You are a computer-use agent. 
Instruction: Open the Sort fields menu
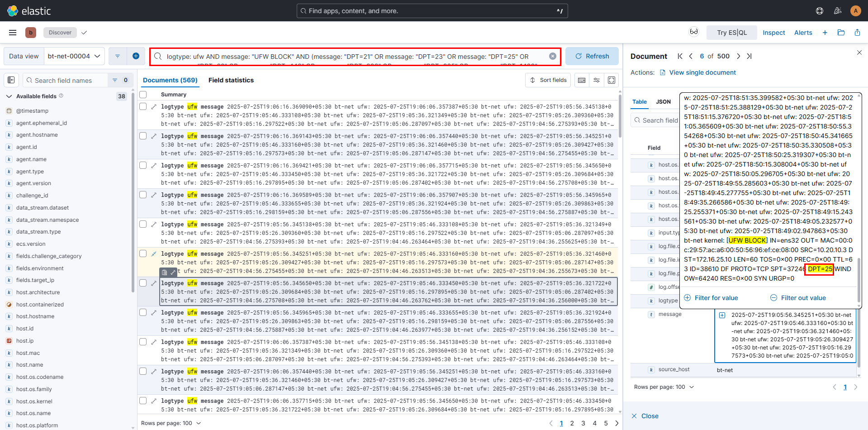point(548,80)
